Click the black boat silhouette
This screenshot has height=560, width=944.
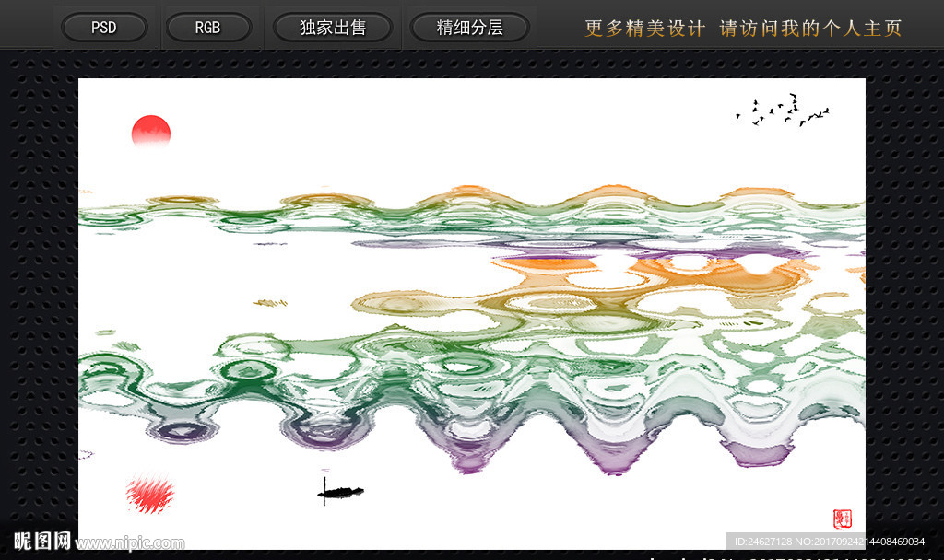click(x=340, y=492)
